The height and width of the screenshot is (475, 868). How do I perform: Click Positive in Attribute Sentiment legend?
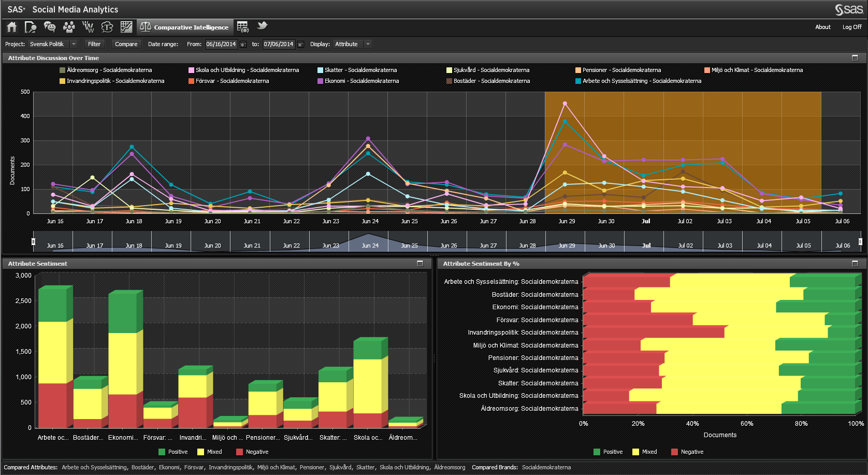tap(173, 452)
